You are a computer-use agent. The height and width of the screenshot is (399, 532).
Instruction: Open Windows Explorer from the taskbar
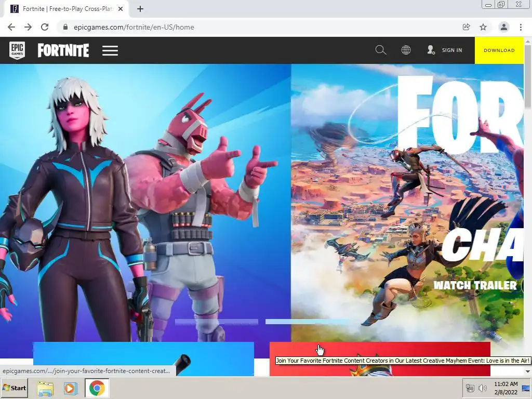[x=45, y=388]
